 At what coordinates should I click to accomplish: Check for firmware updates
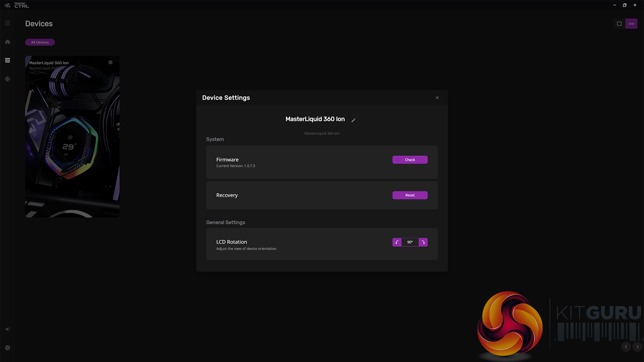pos(410,160)
